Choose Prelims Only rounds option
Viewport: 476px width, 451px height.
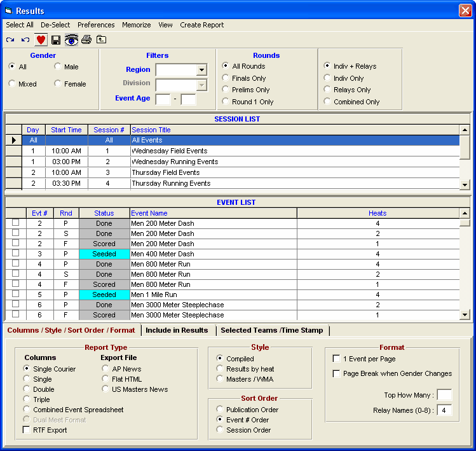tap(225, 89)
